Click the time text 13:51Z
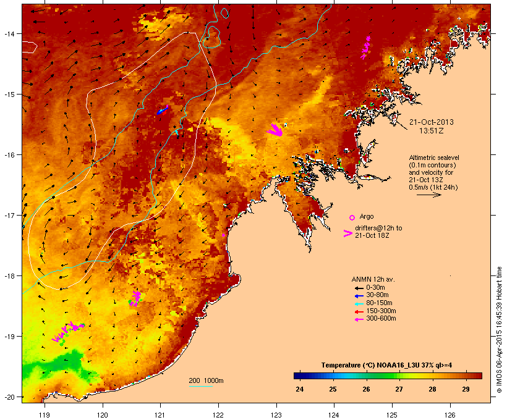507x420 pixels. coord(432,131)
